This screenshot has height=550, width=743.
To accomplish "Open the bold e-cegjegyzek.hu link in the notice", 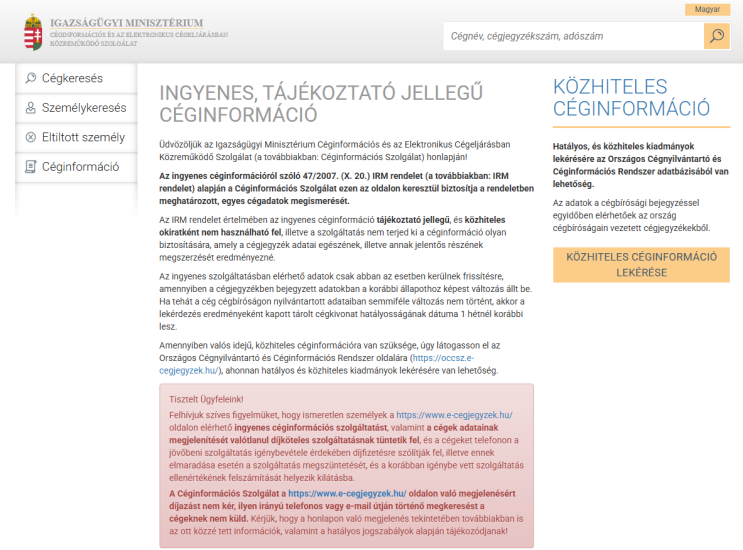I will pyautogui.click(x=347, y=494).
